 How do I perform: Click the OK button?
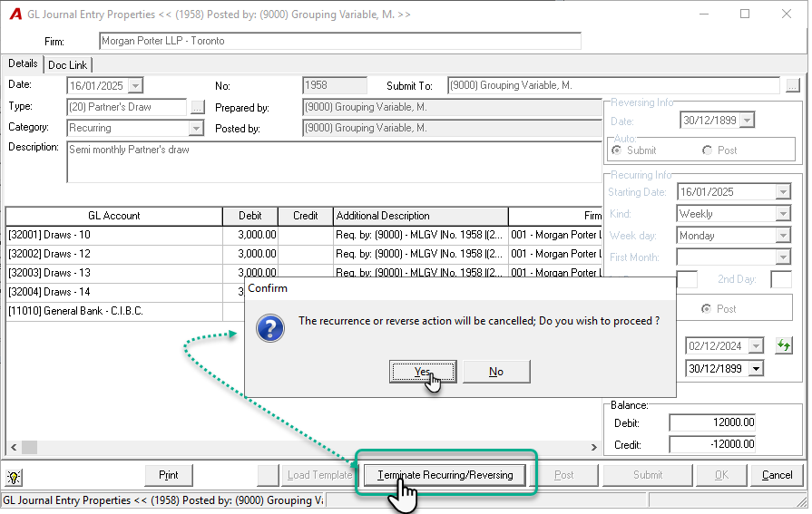click(x=721, y=475)
